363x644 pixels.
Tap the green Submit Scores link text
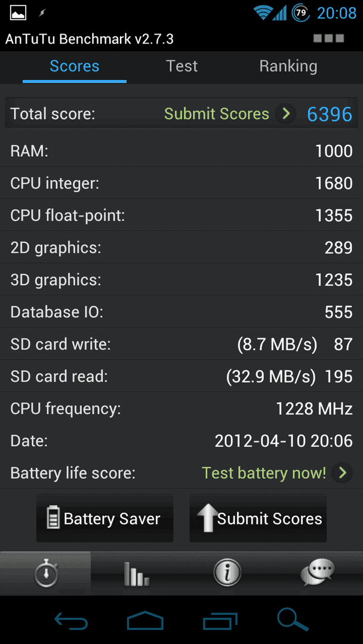pos(217,114)
